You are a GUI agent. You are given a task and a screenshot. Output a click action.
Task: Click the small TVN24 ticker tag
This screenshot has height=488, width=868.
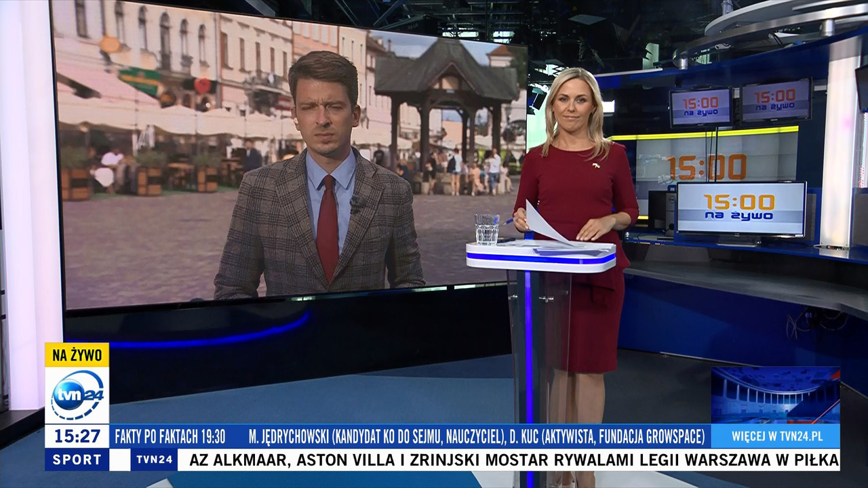point(154,460)
